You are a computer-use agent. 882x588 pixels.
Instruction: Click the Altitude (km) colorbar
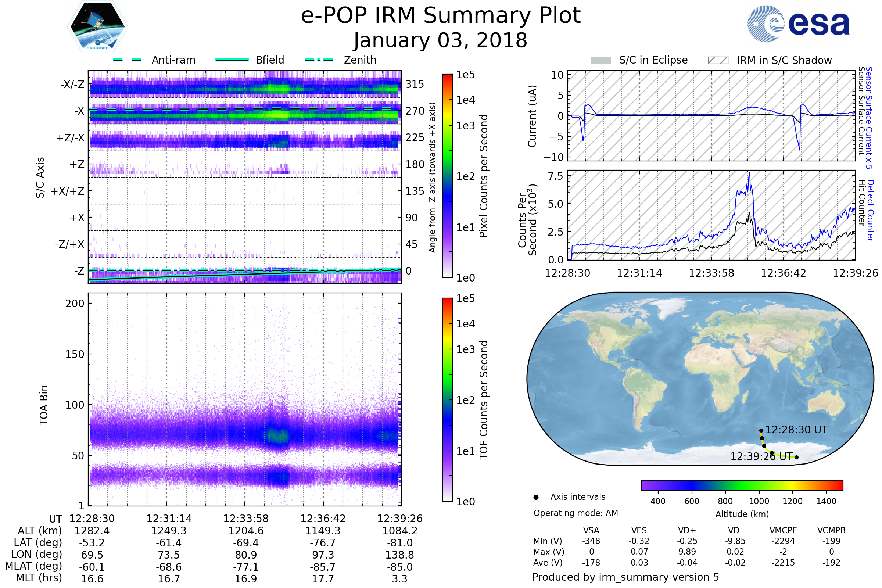tap(742, 485)
